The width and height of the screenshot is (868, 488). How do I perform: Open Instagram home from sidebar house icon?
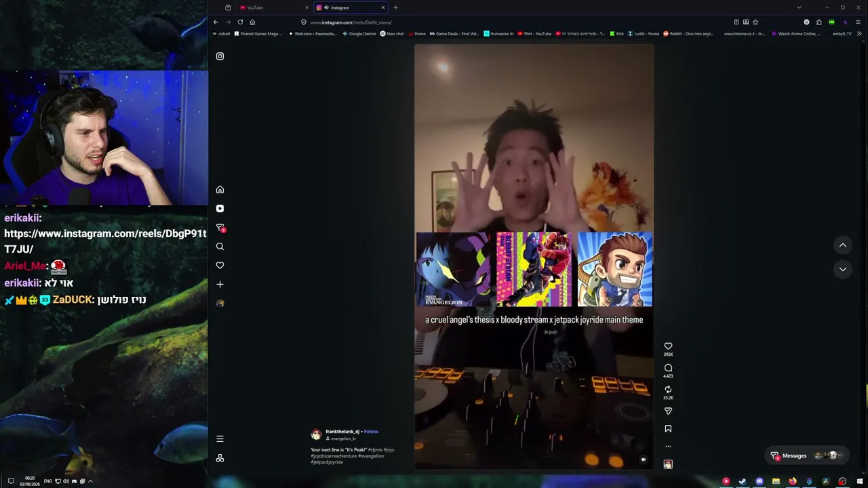coord(220,190)
